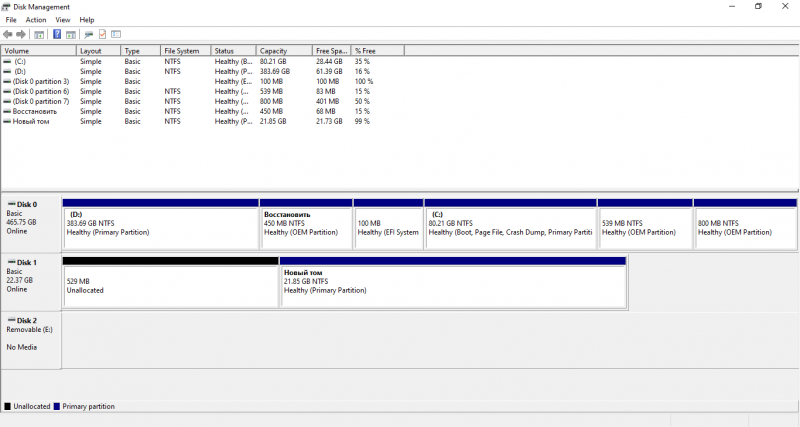Select the 100 MB EFI System partition block
This screenshot has width=800, height=427.
pos(388,227)
